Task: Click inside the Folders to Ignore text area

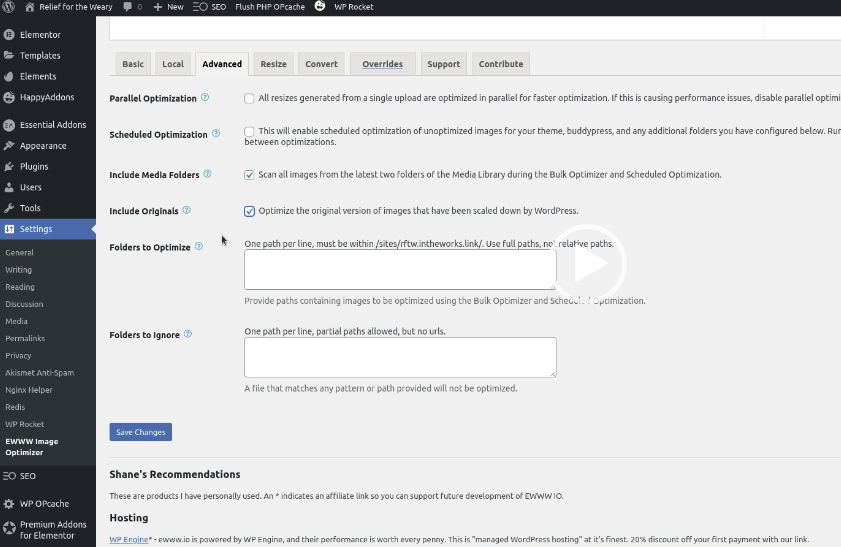Action: pos(400,357)
